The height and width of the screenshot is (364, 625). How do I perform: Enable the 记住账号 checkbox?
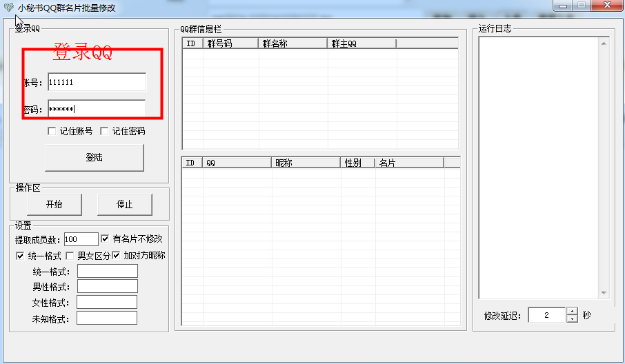[x=52, y=131]
